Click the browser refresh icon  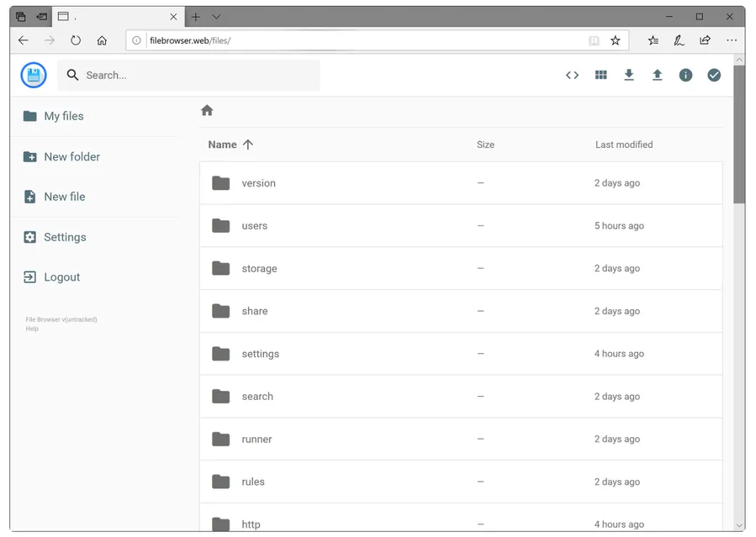click(x=76, y=40)
